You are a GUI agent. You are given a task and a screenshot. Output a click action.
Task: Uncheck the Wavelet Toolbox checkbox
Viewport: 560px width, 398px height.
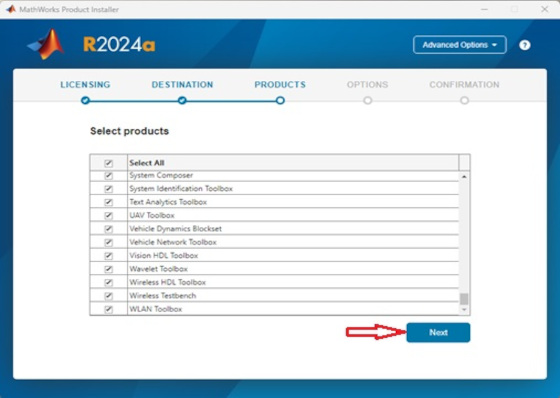108,269
